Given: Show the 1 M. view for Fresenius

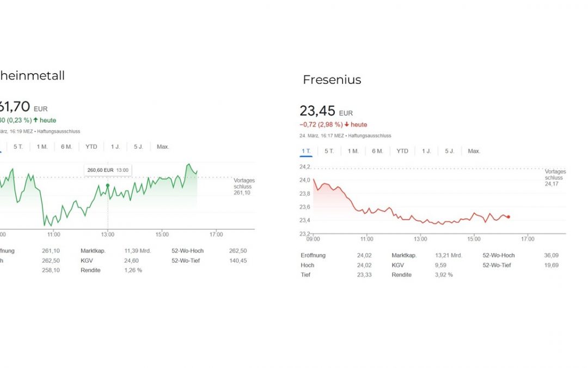Looking at the screenshot, I should point(353,151).
